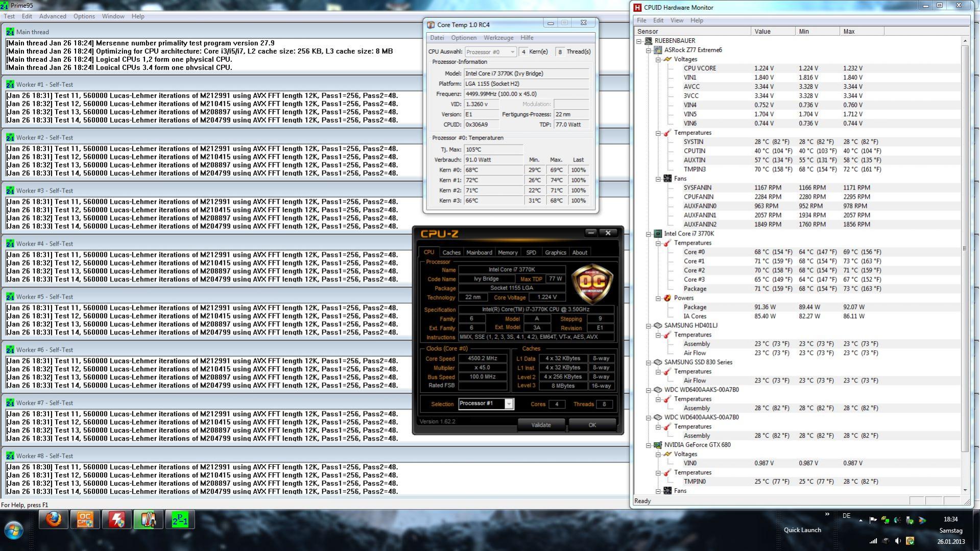The width and height of the screenshot is (980, 551).
Task: Collapse the SAMSUNG SSD 830 Series node
Action: [649, 363]
